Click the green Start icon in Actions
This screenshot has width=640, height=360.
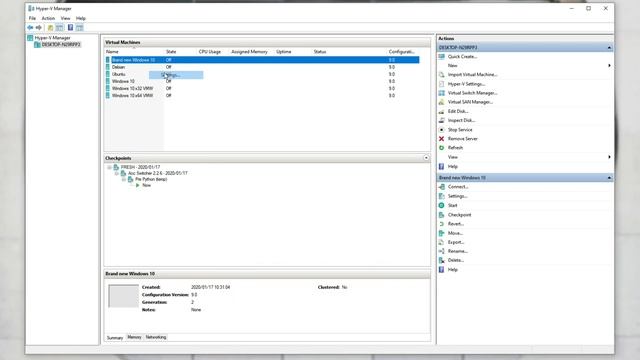click(442, 205)
